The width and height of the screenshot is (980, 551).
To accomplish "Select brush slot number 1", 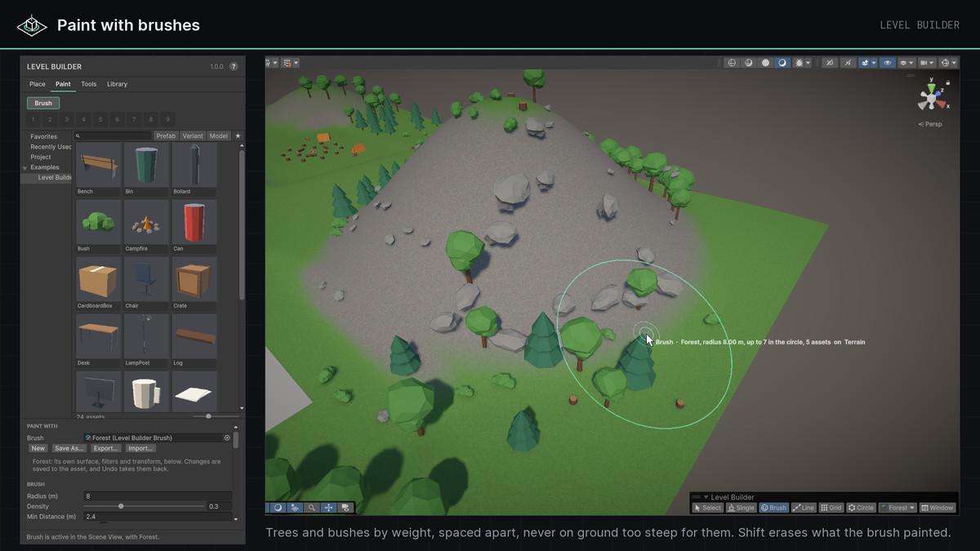I will [x=33, y=119].
